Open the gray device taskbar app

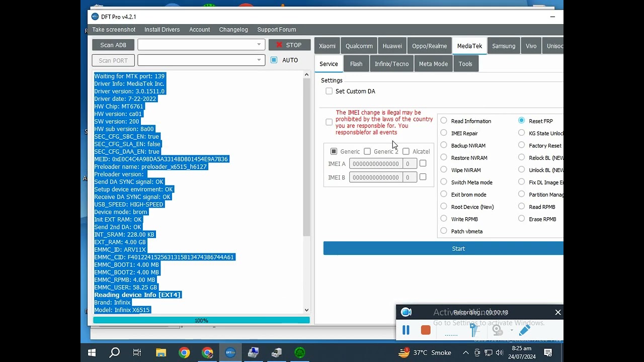click(276, 352)
